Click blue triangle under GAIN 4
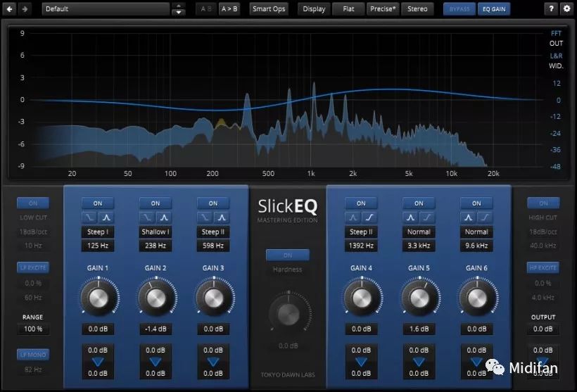This screenshot has width=577, height=392. 361,362
